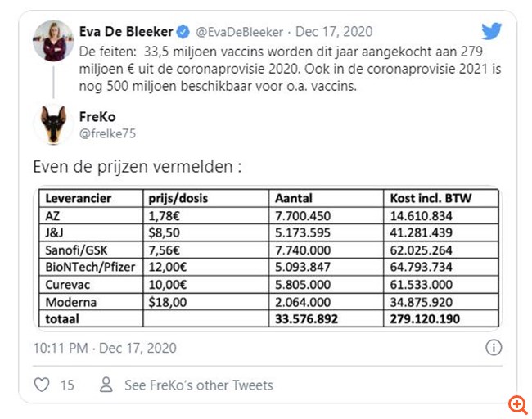This screenshot has height=419, width=532.
Task: Like the tweet with heart icon
Action: pos(41,385)
